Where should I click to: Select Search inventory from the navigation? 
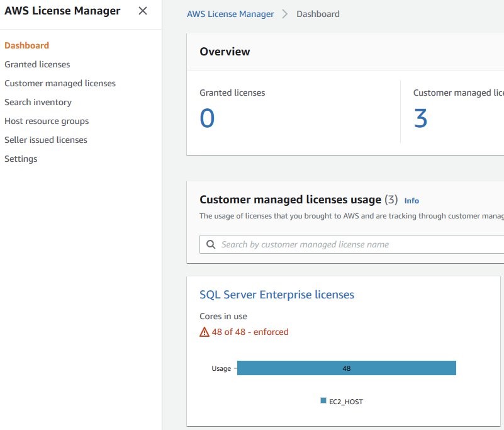coord(38,102)
